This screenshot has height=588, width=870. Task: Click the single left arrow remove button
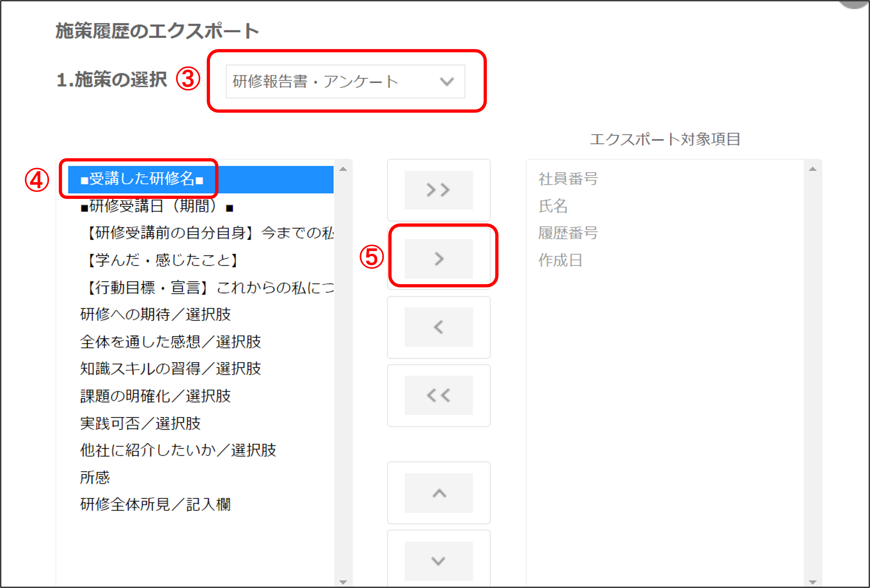click(438, 327)
